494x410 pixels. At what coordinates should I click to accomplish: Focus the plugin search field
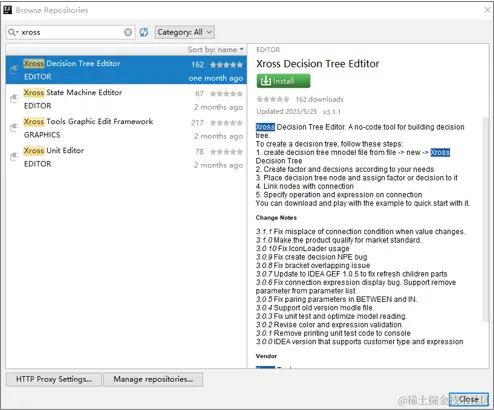[71, 32]
